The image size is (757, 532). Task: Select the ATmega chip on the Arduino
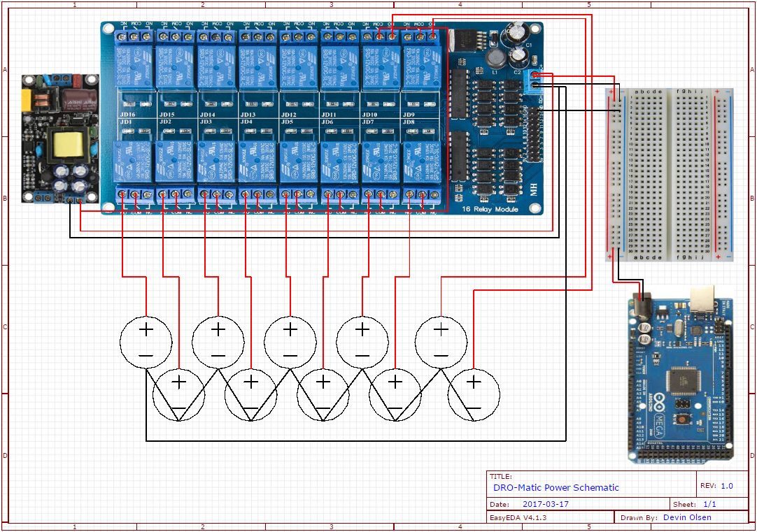click(683, 381)
